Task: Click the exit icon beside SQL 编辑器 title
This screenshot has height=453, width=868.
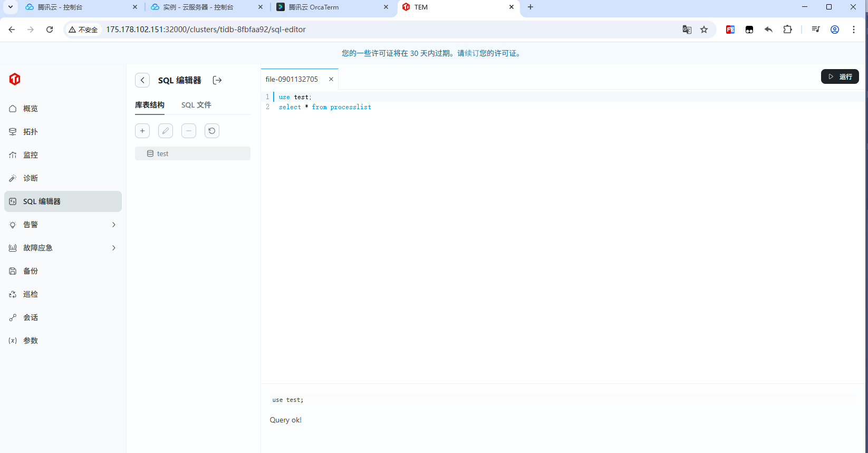Action: [217, 80]
